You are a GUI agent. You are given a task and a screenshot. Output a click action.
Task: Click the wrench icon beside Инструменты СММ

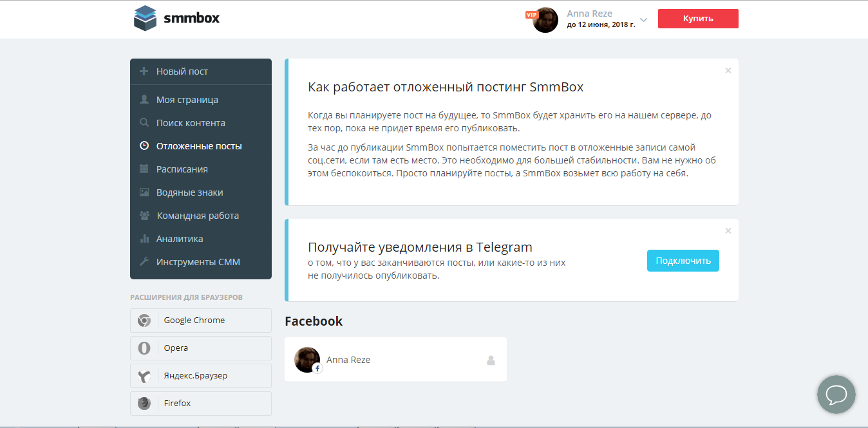(x=144, y=262)
